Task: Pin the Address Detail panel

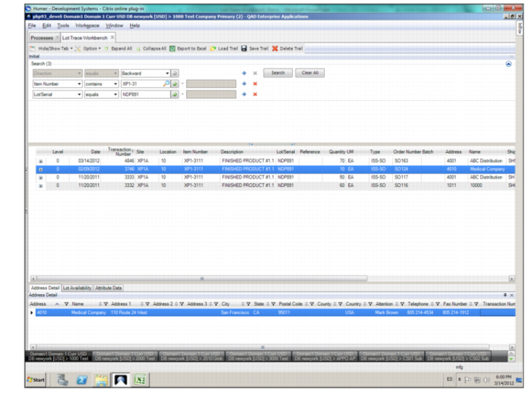Action: coord(505,295)
